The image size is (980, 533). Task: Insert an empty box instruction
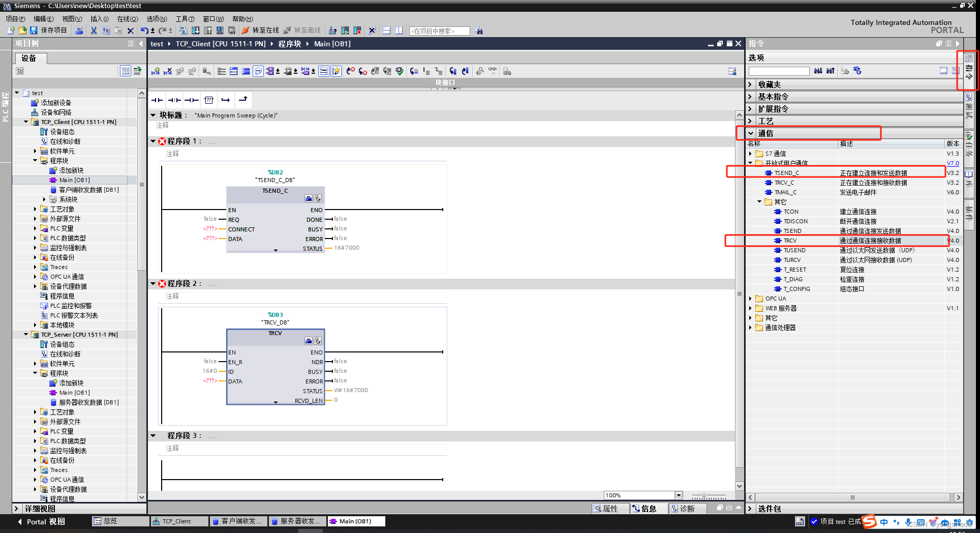tap(209, 100)
